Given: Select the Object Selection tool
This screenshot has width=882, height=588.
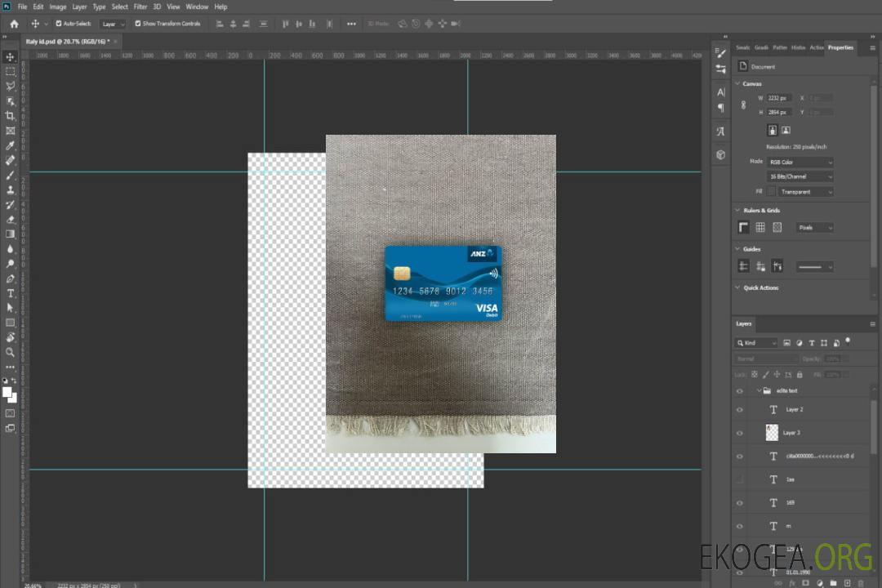Looking at the screenshot, I should pyautogui.click(x=10, y=101).
